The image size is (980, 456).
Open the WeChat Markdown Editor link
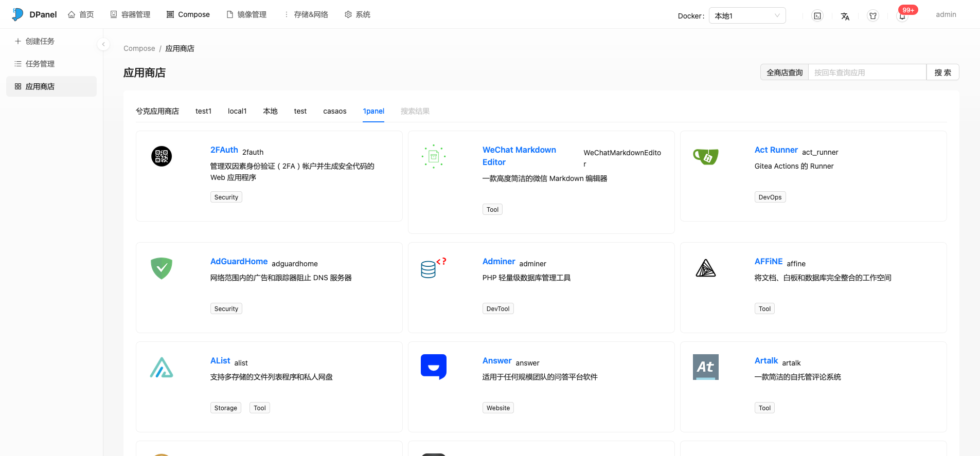[x=519, y=156]
